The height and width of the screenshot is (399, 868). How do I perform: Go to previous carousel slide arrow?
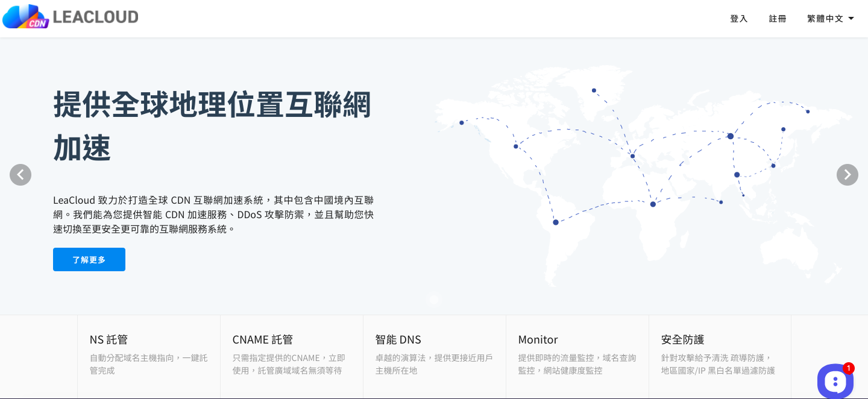[20, 175]
